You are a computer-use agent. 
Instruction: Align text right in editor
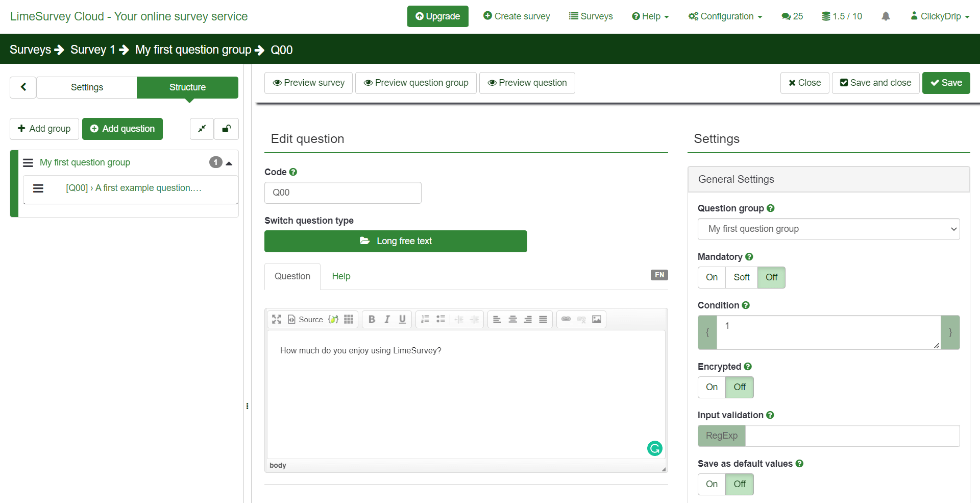(x=528, y=319)
